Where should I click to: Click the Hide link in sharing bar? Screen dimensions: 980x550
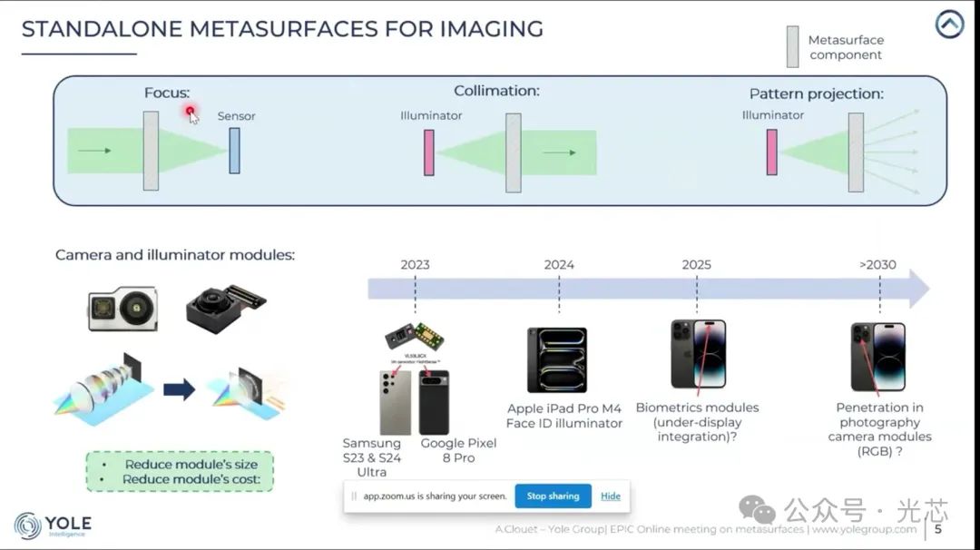pos(610,496)
